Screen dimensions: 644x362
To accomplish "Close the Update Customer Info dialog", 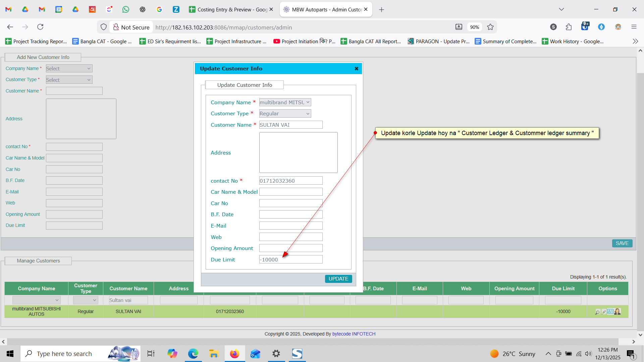I will point(357,69).
